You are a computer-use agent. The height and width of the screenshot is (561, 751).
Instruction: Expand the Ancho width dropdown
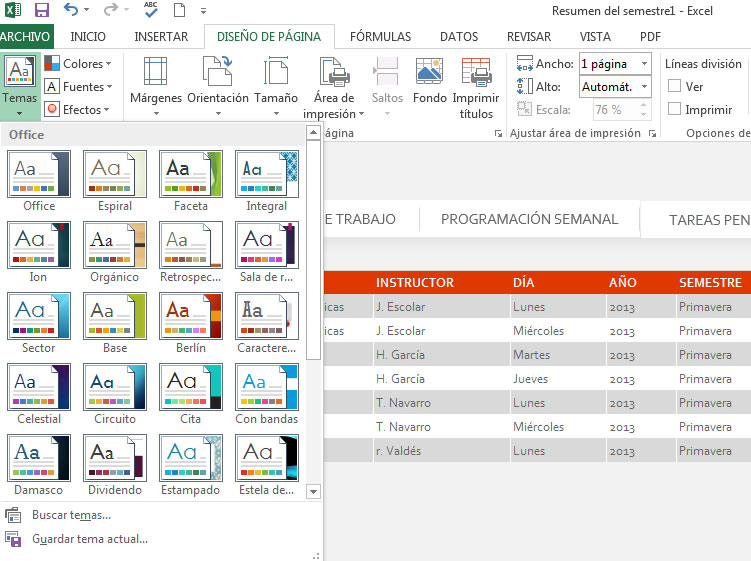pyautogui.click(x=644, y=63)
